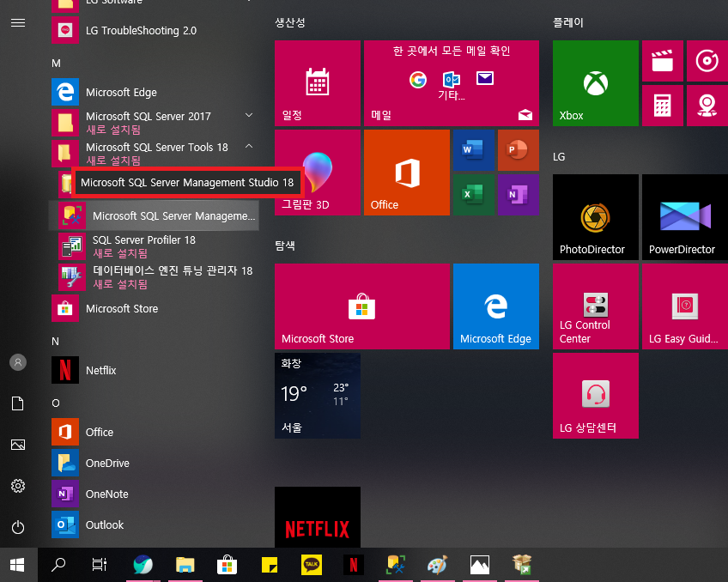Open the 메일 mail tile

tap(452, 83)
